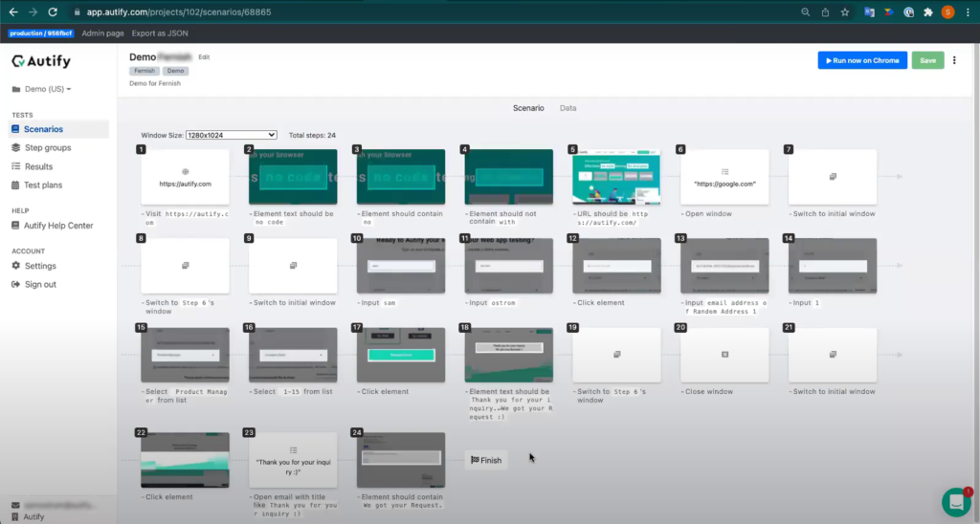
Task: Click the production / 956fbcf badge
Action: [x=40, y=33]
